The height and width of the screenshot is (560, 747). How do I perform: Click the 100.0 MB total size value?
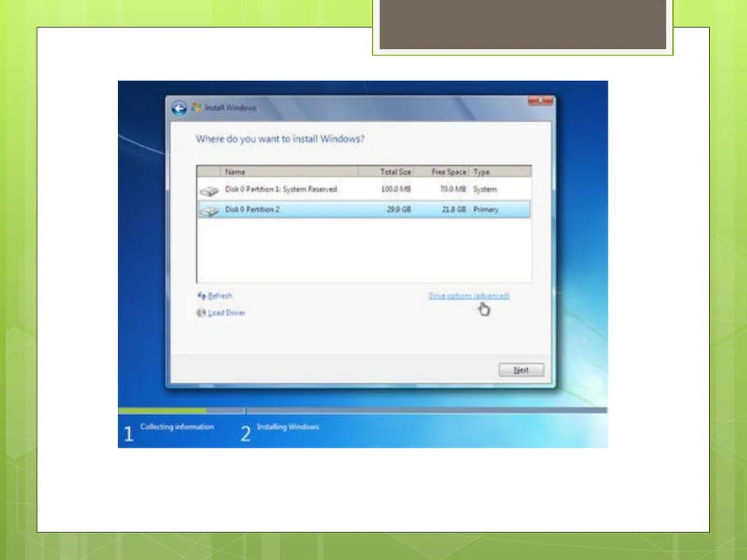click(396, 189)
